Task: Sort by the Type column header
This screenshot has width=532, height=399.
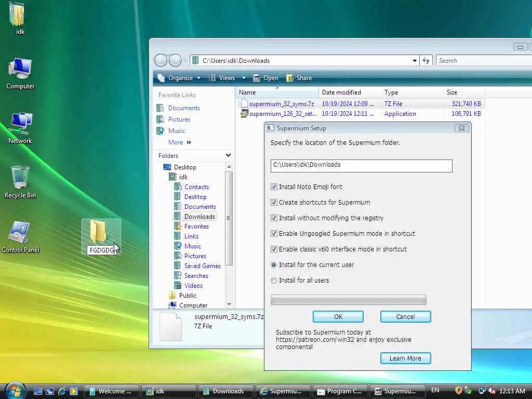Action: click(x=412, y=92)
